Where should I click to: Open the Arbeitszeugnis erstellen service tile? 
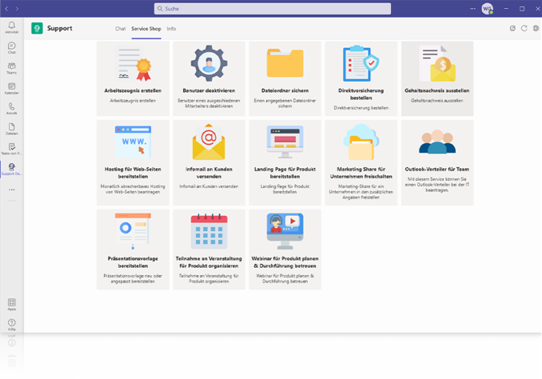[133, 78]
